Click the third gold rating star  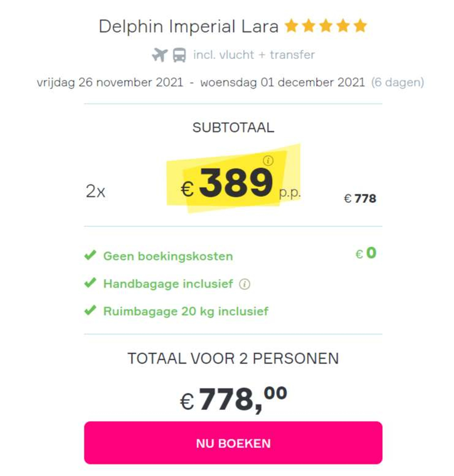[326, 26]
